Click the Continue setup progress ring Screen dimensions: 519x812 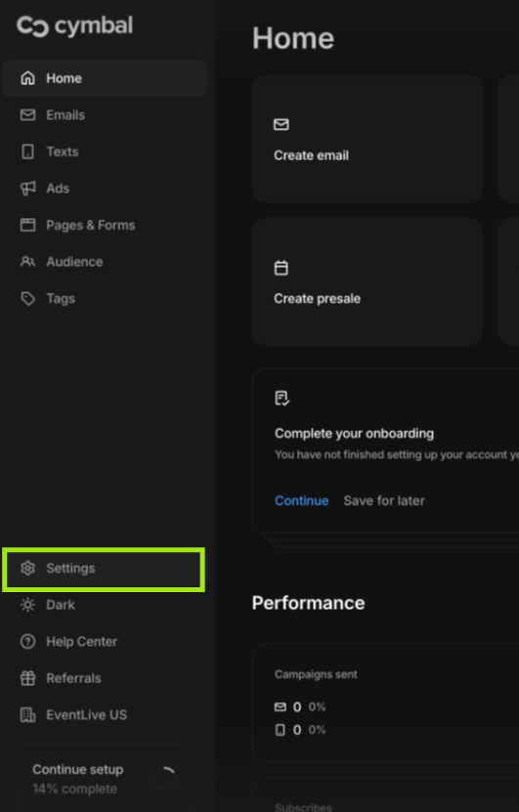click(x=165, y=779)
